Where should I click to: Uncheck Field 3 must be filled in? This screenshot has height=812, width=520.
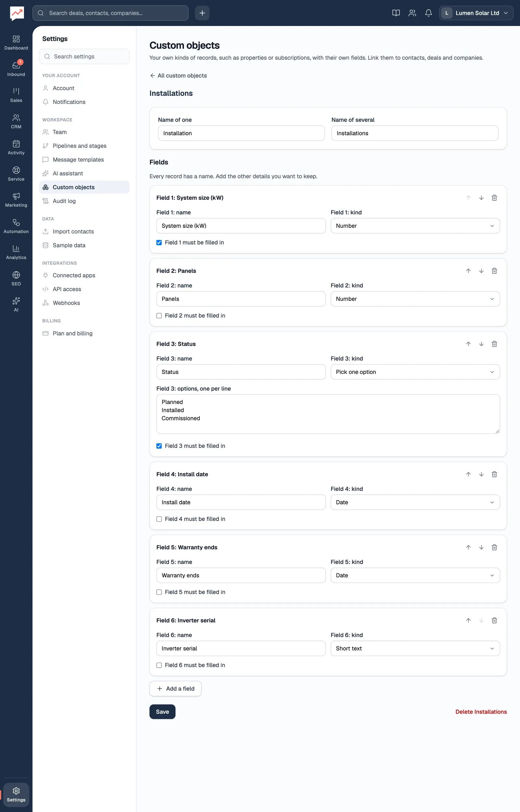(x=159, y=446)
